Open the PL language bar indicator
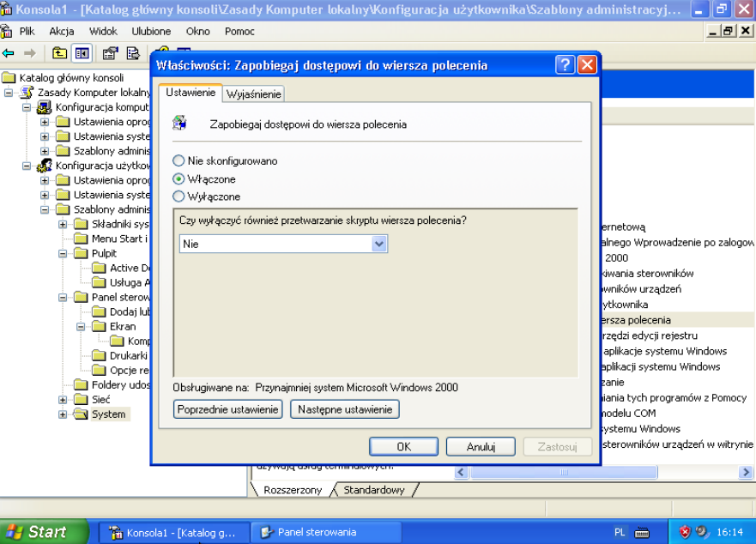 [x=620, y=532]
